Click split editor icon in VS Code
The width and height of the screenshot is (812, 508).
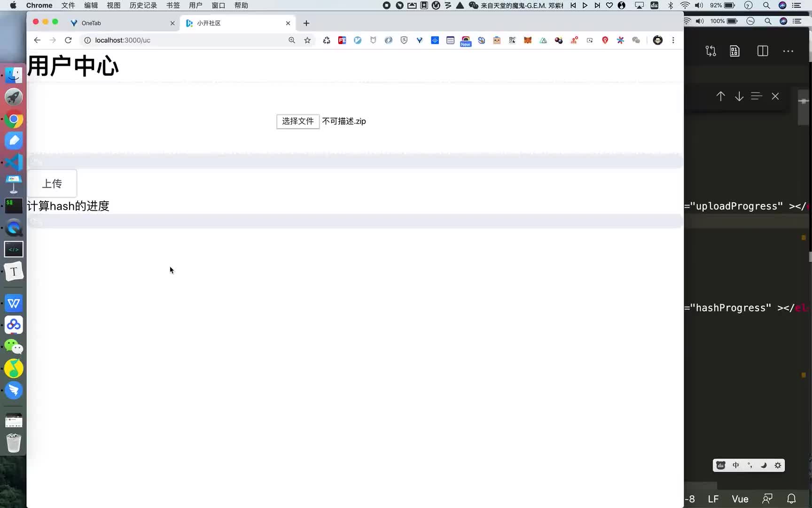point(763,51)
